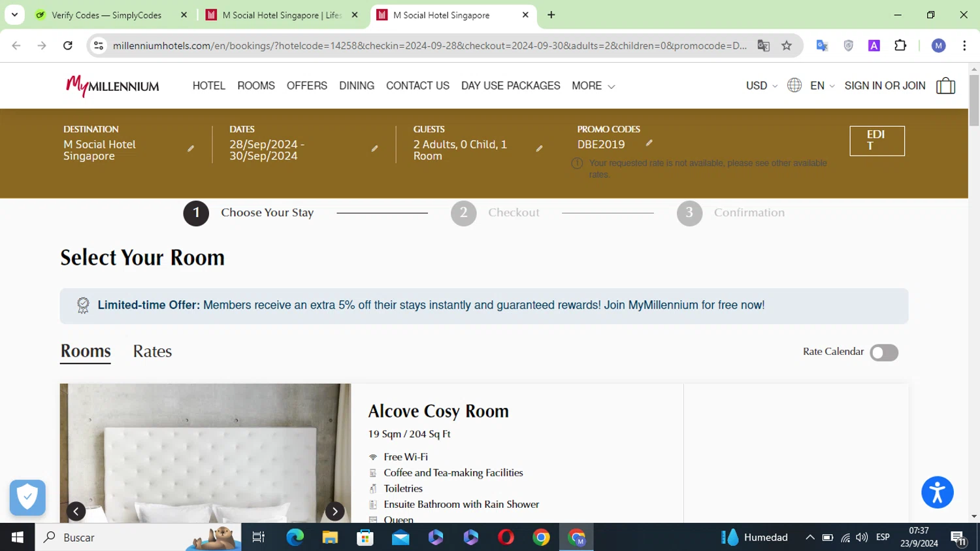Open Windows notification center
The width and height of the screenshot is (980, 551).
[x=959, y=537]
